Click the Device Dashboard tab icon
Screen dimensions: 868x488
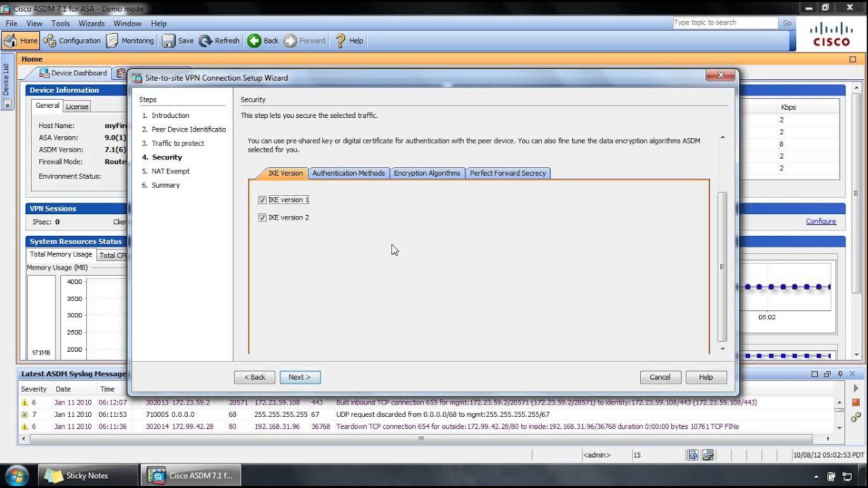[x=44, y=73]
